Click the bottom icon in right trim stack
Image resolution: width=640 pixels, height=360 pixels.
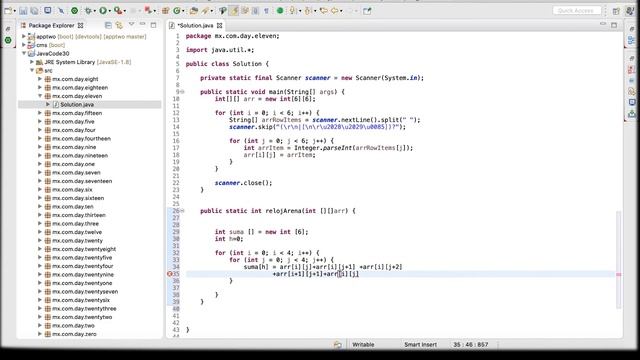pos(631,114)
